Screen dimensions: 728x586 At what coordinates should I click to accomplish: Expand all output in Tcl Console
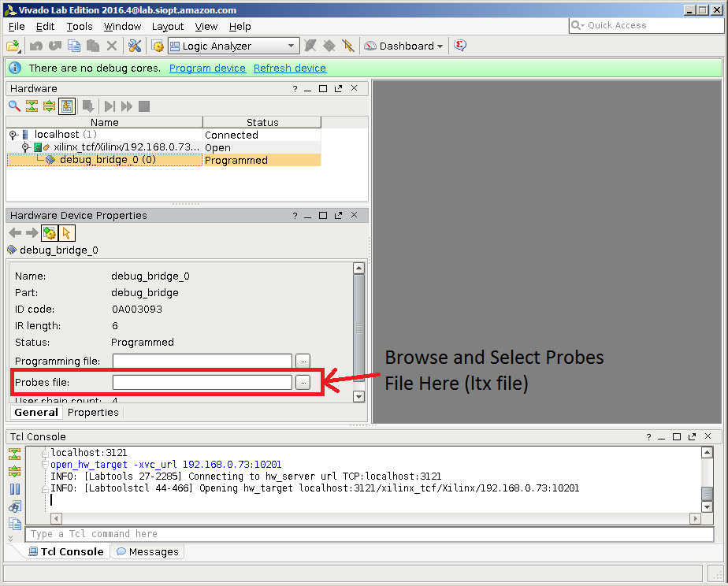(x=15, y=471)
